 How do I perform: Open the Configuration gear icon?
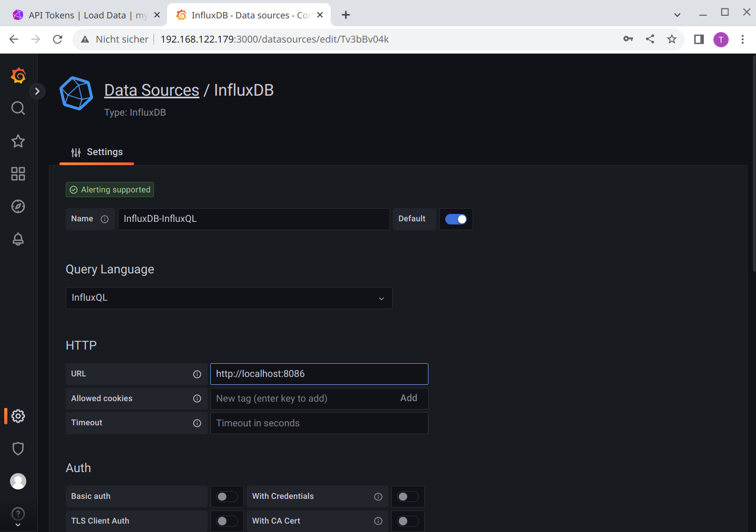(x=18, y=416)
